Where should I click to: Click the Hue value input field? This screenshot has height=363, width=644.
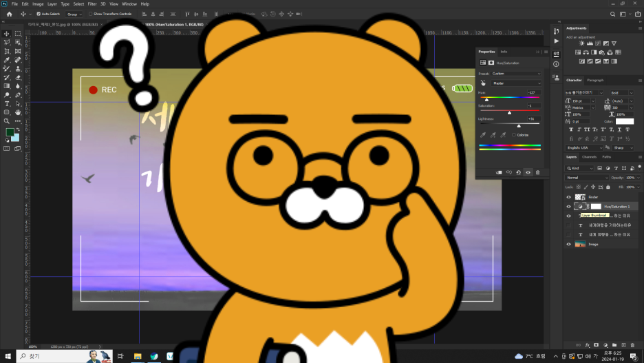[533, 92]
